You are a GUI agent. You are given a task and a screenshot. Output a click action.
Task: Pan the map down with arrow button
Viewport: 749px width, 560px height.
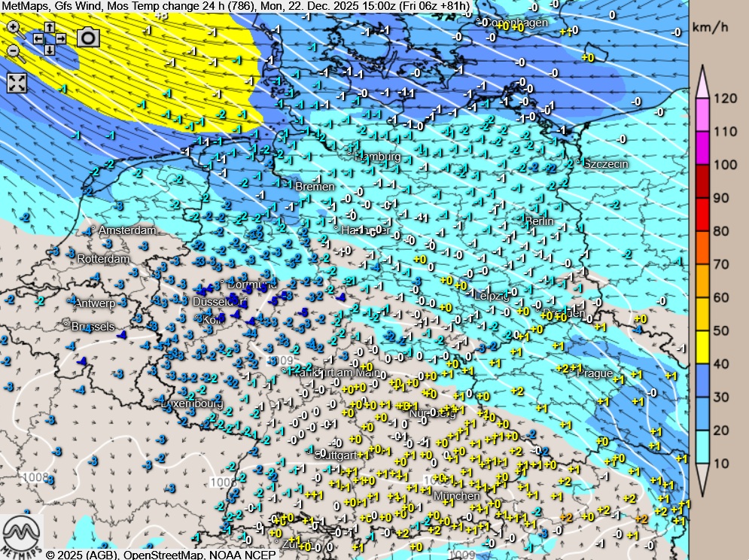50,50
